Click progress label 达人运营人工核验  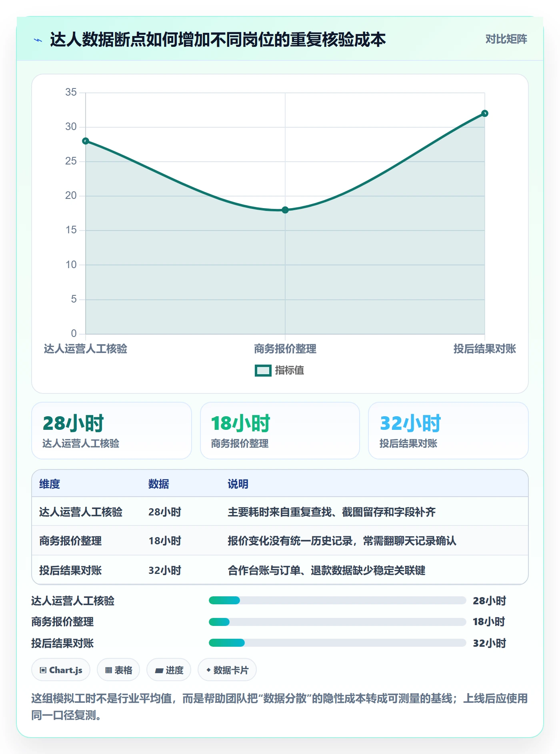click(x=73, y=601)
